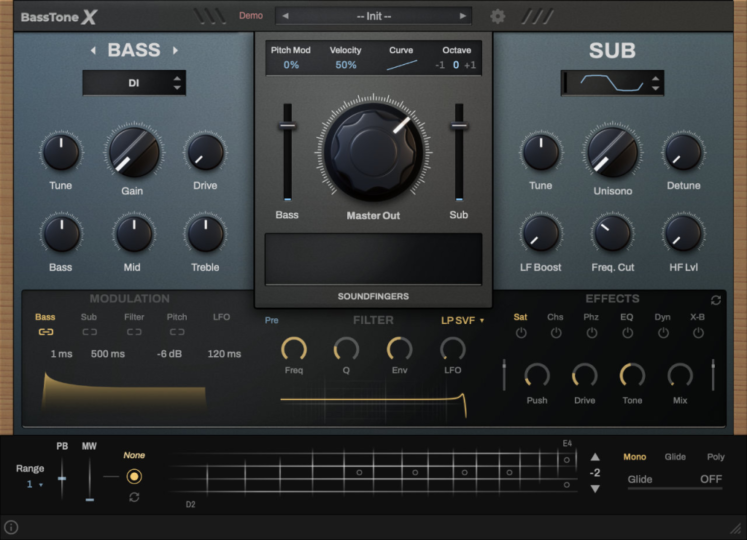Select previous preset with left arrow

tap(285, 16)
